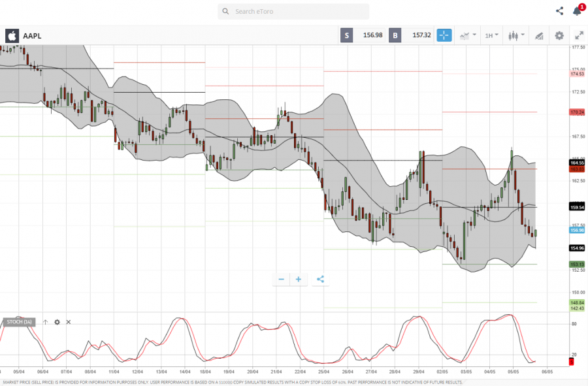This screenshot has height=386, width=588.
Task: Open the notifications bell
Action: pos(577,11)
